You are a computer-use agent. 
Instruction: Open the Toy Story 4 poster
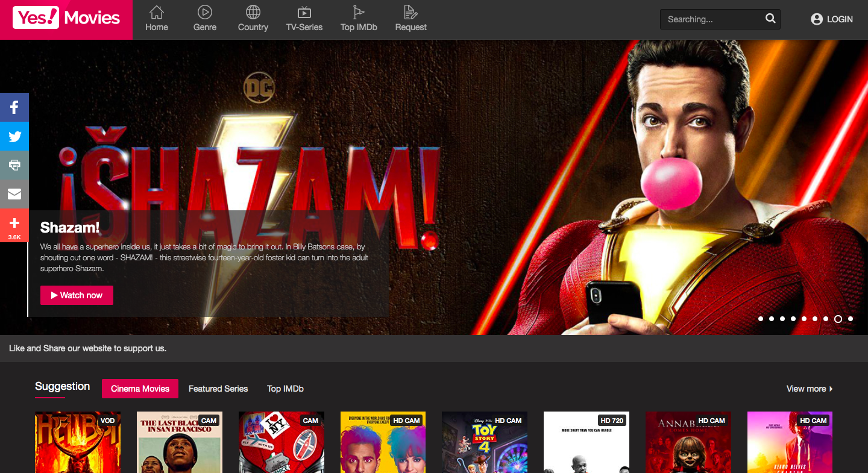[485, 442]
